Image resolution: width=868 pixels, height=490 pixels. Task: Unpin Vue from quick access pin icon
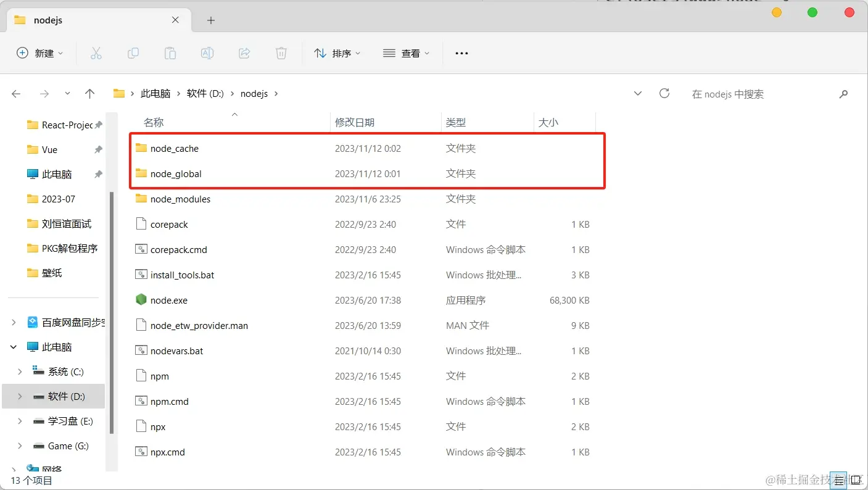98,149
